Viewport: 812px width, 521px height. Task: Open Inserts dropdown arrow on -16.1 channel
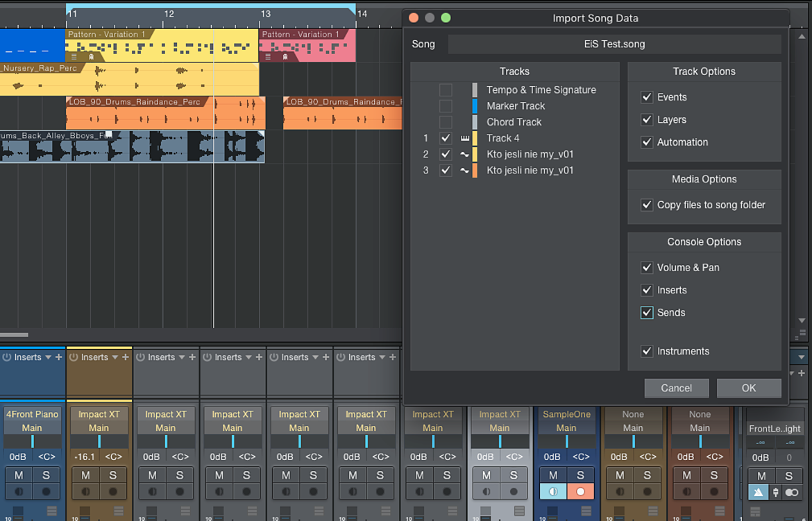click(x=115, y=357)
